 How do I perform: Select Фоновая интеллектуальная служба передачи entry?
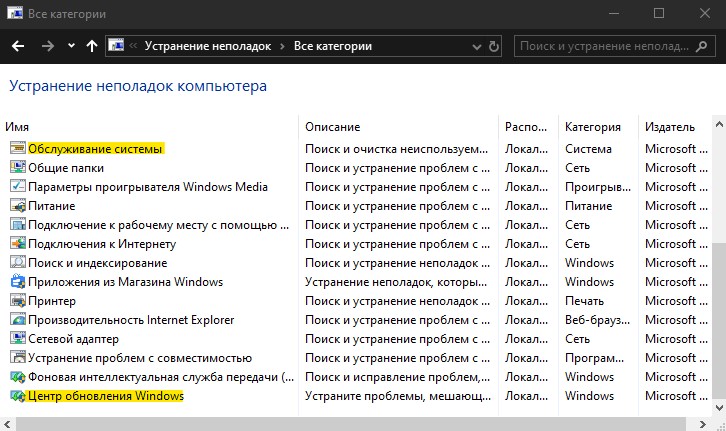click(161, 377)
